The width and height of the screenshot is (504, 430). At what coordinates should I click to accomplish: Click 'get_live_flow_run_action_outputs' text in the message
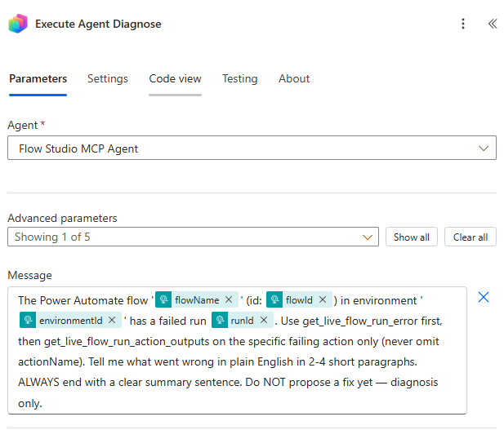[x=127, y=342]
